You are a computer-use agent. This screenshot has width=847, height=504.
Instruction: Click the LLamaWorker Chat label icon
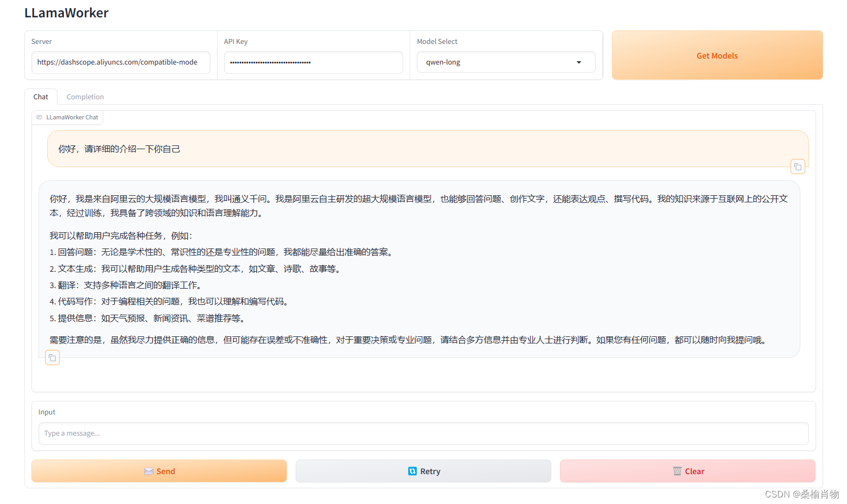pos(39,117)
